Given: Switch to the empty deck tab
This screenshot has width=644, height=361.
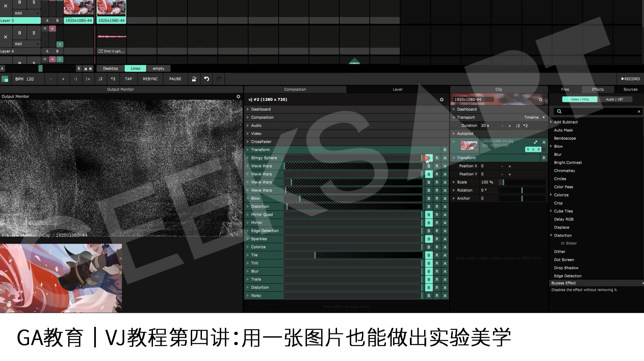Looking at the screenshot, I should point(158,68).
